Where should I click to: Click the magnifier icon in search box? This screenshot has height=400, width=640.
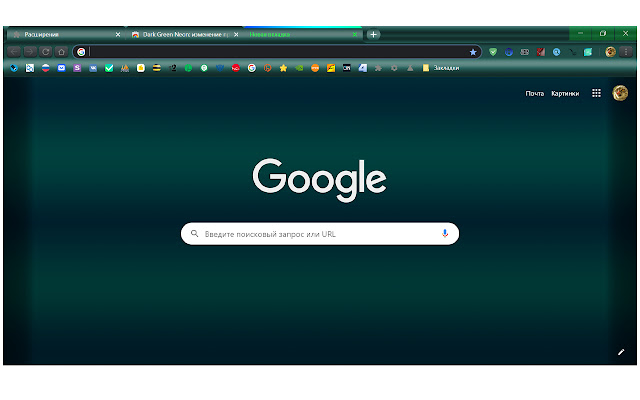click(x=195, y=233)
